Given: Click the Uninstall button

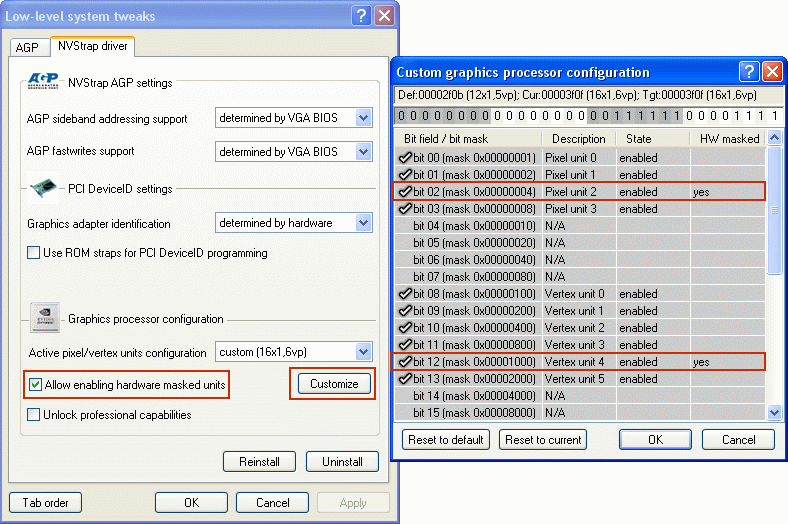Looking at the screenshot, I should coord(342,462).
